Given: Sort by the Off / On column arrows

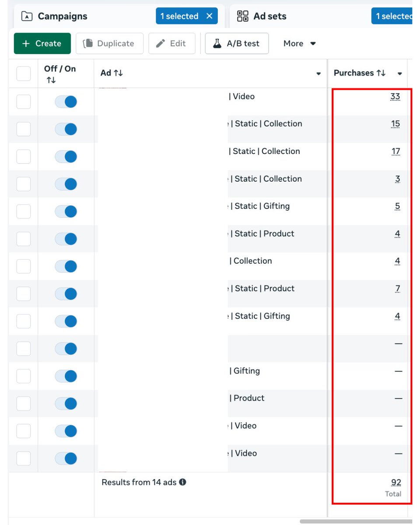Looking at the screenshot, I should (51, 80).
